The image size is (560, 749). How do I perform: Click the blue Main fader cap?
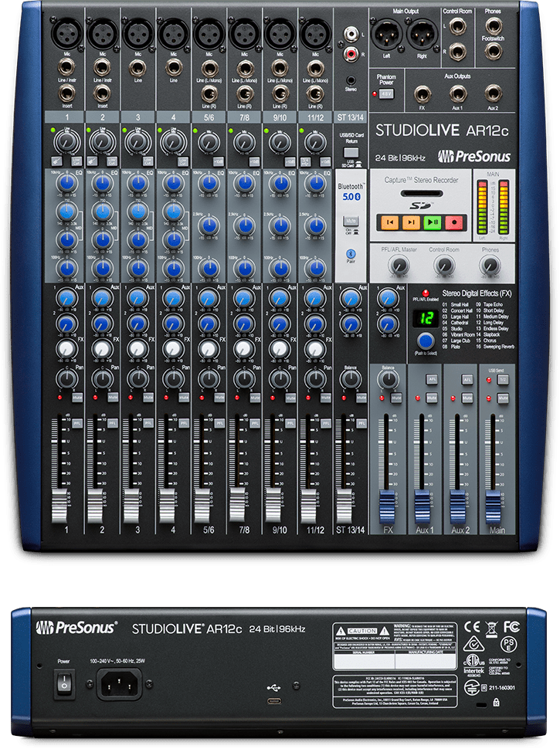[493, 506]
